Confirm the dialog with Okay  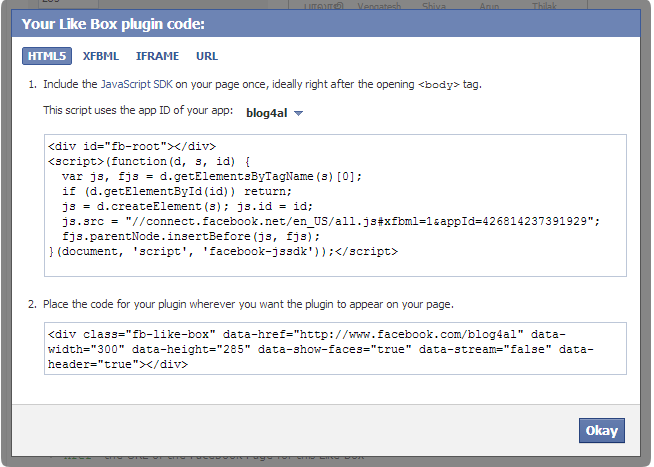pos(601,430)
